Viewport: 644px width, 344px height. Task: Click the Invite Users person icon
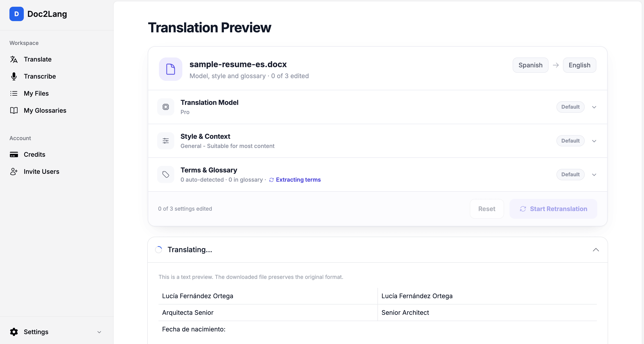tap(14, 172)
